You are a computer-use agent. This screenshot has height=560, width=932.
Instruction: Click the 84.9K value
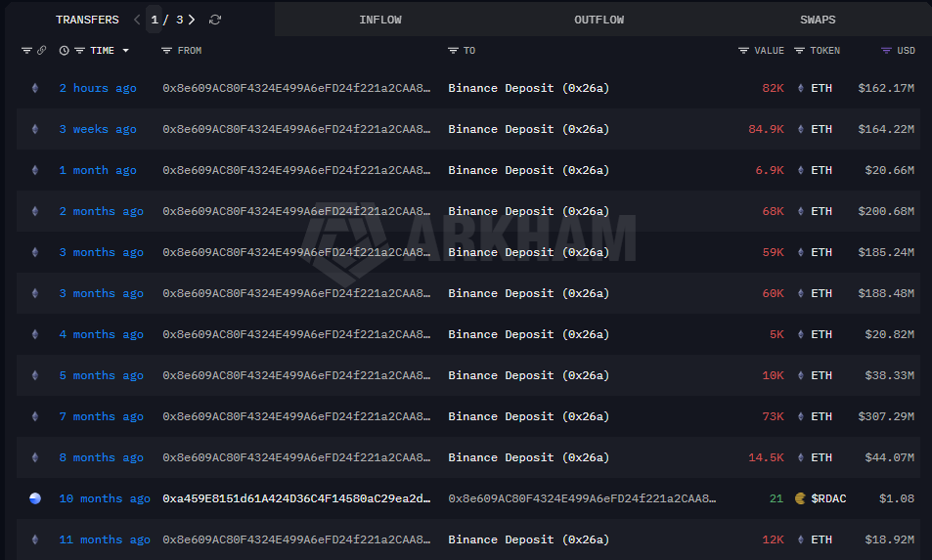pyautogui.click(x=766, y=129)
